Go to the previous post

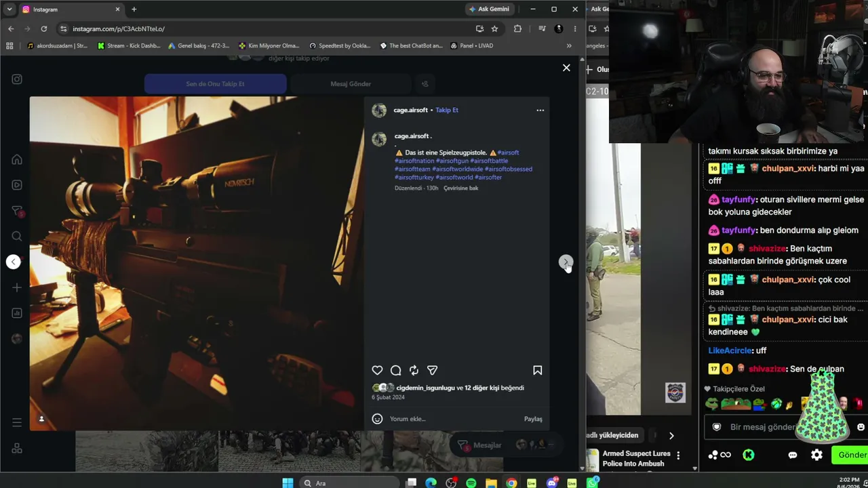point(14,262)
